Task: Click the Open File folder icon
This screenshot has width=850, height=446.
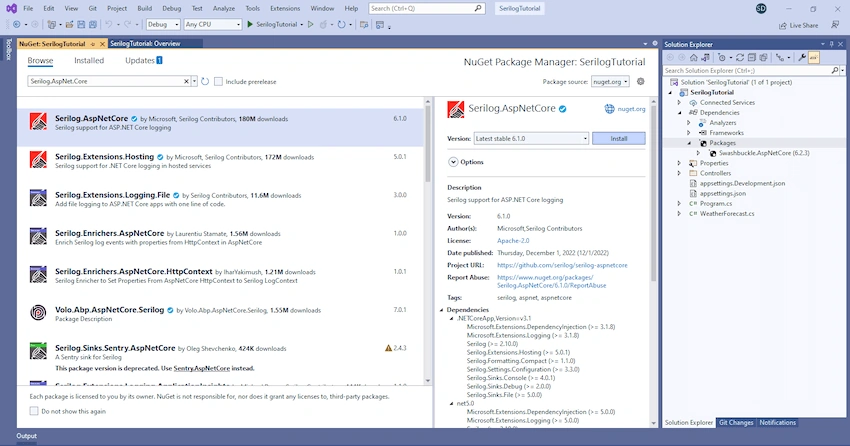Action: 69,24
